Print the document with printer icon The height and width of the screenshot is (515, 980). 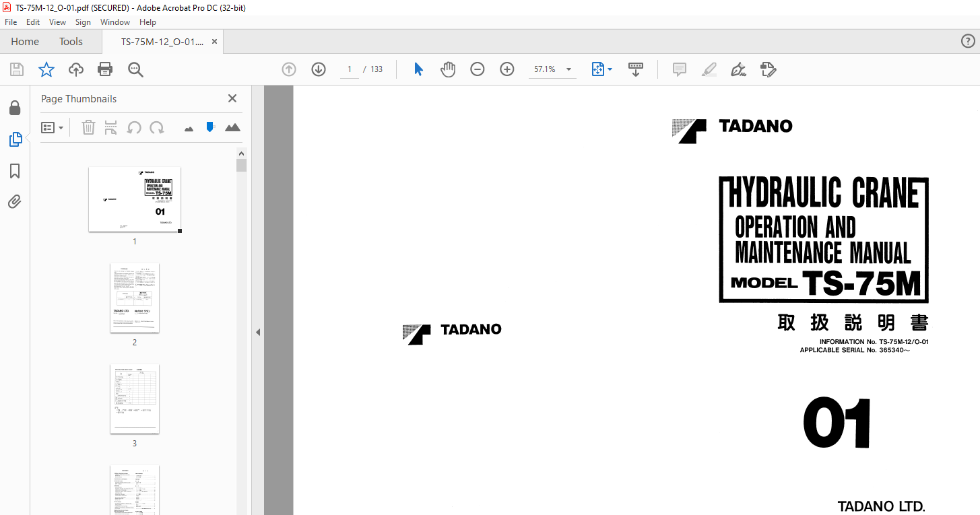pos(105,69)
